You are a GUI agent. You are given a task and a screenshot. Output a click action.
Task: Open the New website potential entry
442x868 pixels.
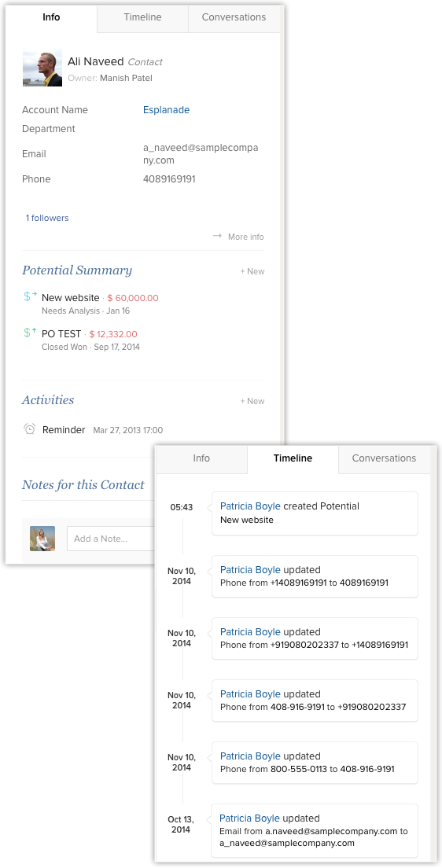click(x=70, y=298)
